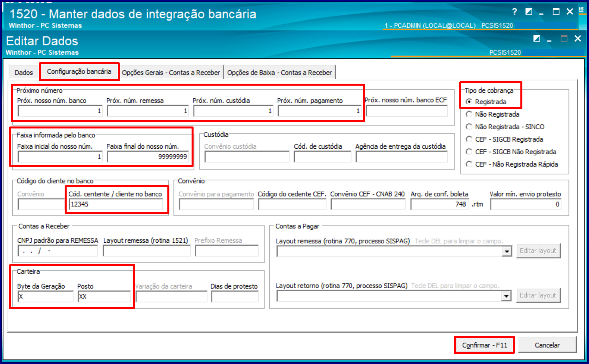Focus the Próx. núm. custódia field
This screenshot has height=364, width=589.
(233, 111)
